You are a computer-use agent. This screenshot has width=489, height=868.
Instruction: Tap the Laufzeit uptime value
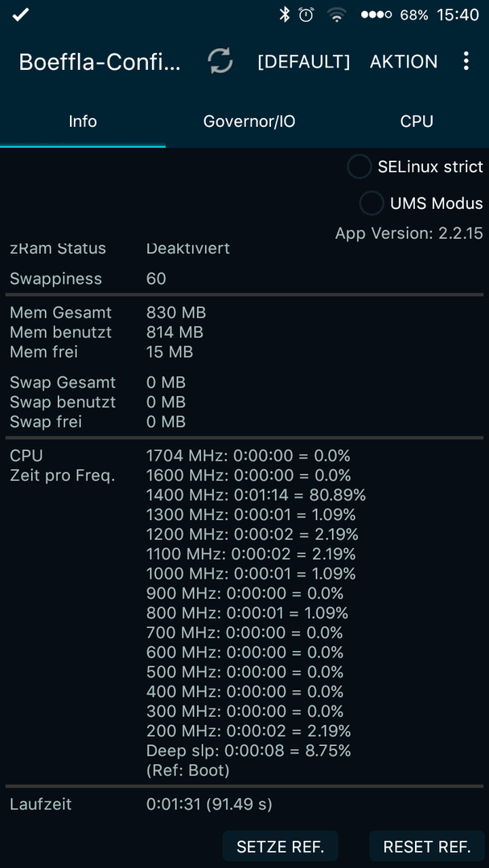pos(209,804)
